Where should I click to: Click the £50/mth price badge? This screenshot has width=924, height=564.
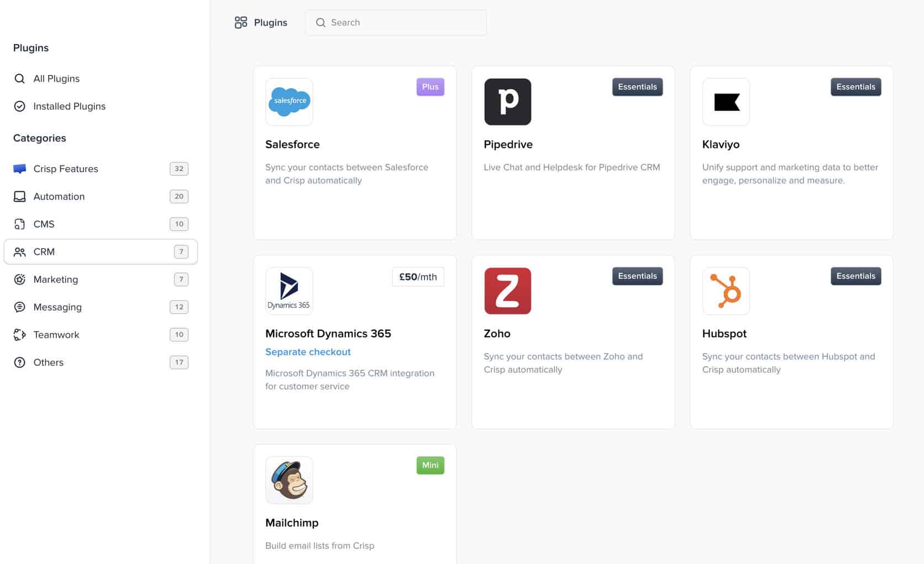418,277
